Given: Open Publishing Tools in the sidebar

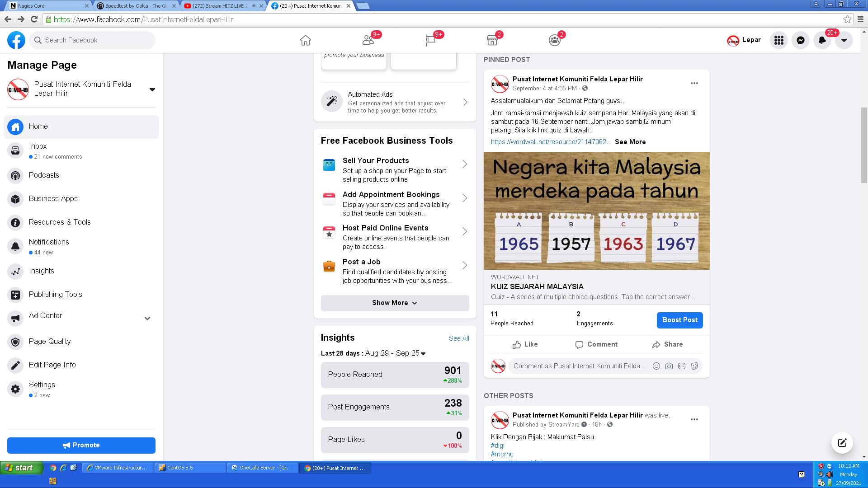Looking at the screenshot, I should (x=81, y=295).
